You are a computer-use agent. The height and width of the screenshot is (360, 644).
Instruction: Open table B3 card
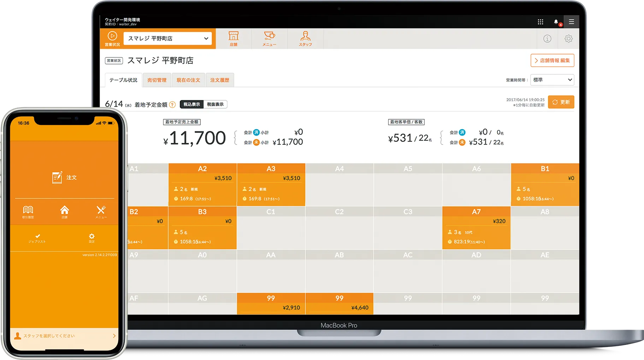[x=202, y=228]
